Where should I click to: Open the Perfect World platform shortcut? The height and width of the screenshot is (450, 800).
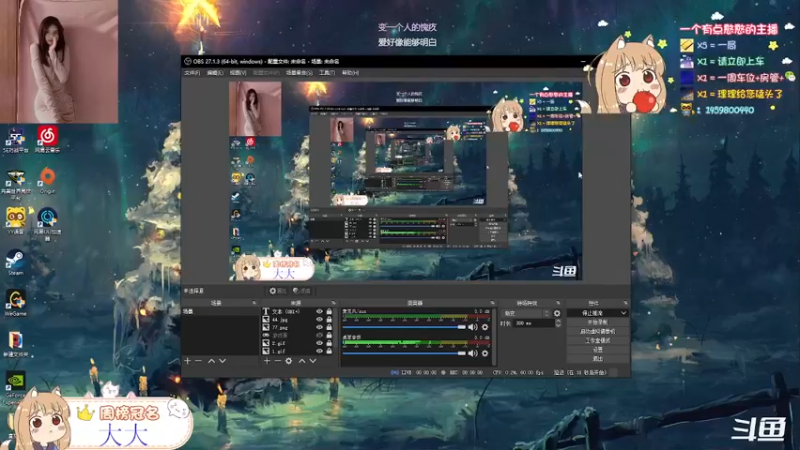click(15, 184)
